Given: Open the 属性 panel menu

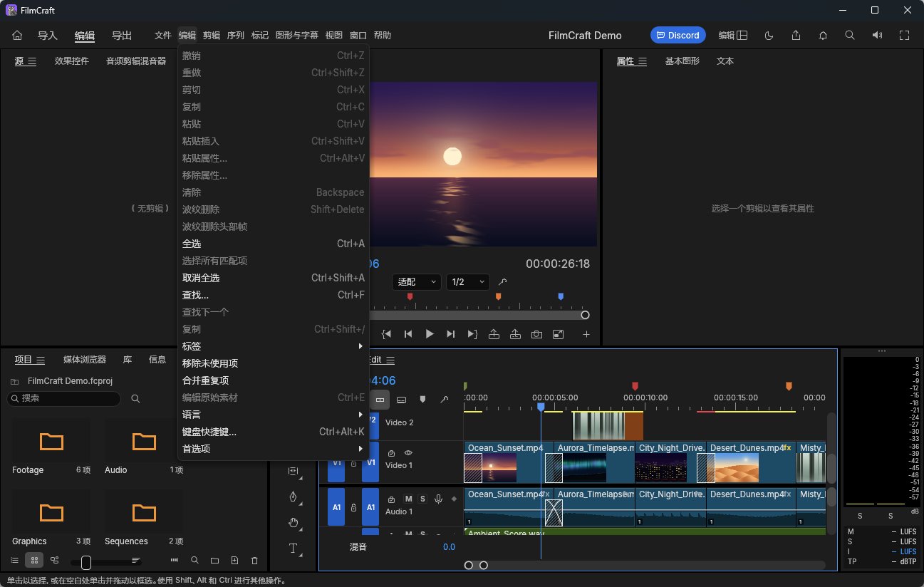Looking at the screenshot, I should click(643, 61).
